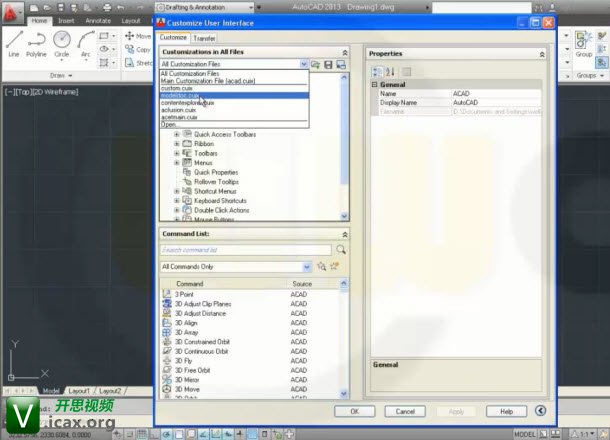Click the customization tree scrollbar down arrow
The height and width of the screenshot is (440, 610).
click(x=344, y=216)
